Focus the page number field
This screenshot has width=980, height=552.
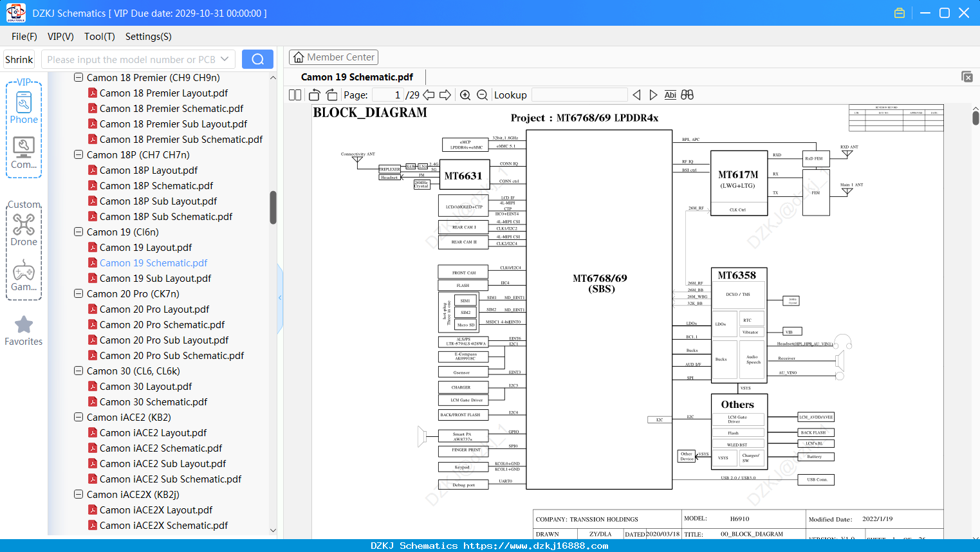(387, 95)
